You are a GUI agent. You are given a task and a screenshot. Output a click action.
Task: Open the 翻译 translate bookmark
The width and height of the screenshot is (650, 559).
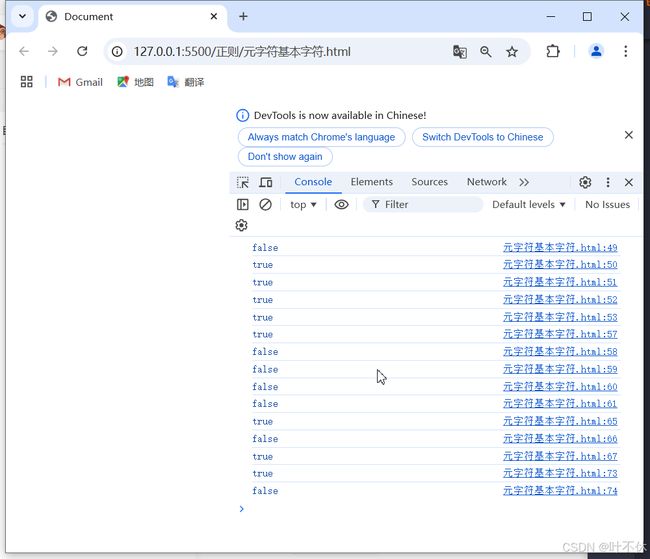pyautogui.click(x=185, y=82)
